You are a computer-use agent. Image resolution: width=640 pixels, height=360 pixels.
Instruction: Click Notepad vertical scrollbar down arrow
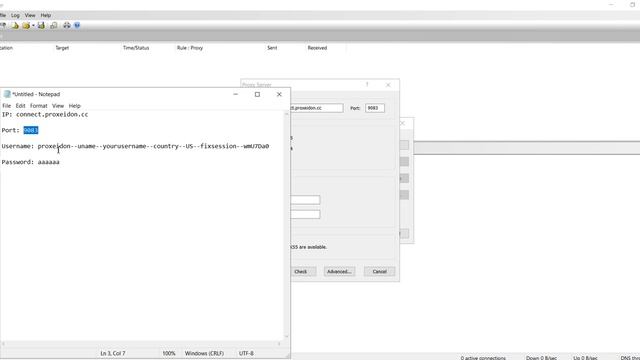287,336
